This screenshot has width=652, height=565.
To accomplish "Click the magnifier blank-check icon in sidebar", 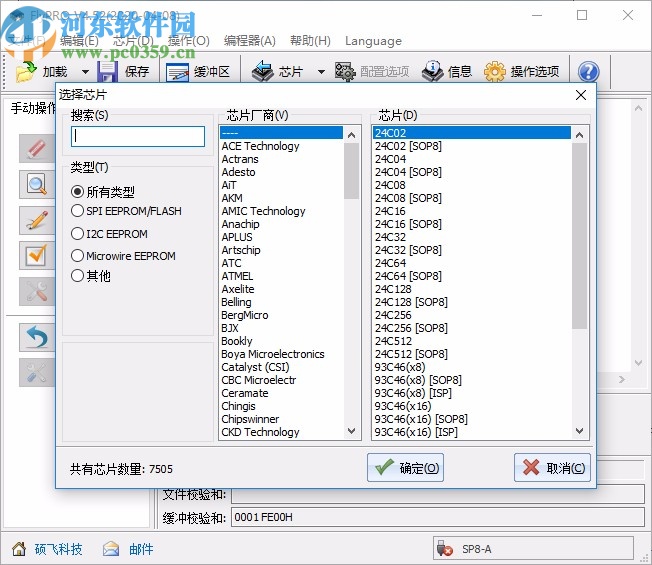I will point(37,184).
